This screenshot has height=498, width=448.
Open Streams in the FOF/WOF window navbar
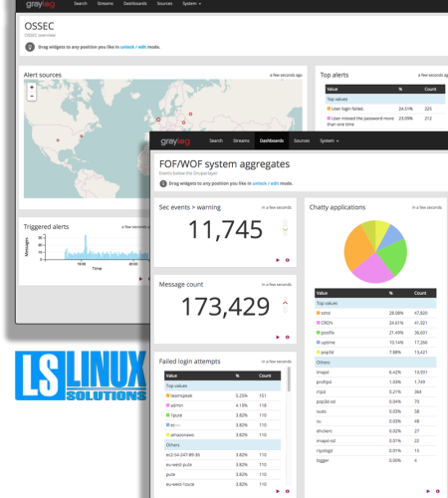[x=241, y=140]
